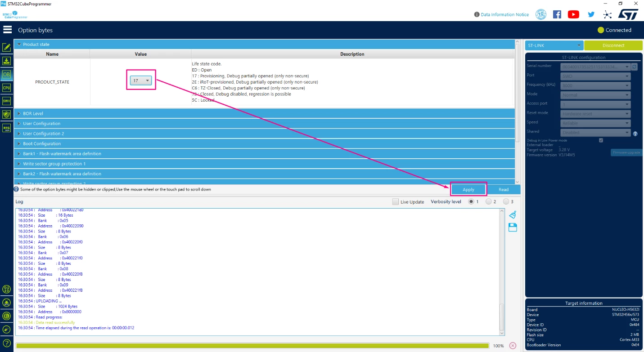The width and height of the screenshot is (644, 352).
Task: Open the REG registers icon
Action: click(x=7, y=128)
